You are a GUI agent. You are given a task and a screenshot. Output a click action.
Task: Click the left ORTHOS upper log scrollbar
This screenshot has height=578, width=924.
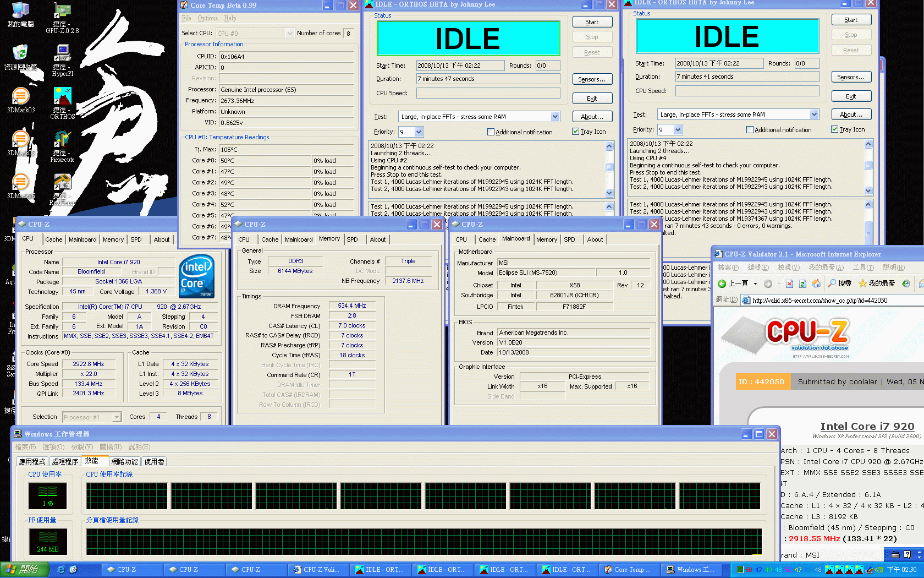(609, 170)
